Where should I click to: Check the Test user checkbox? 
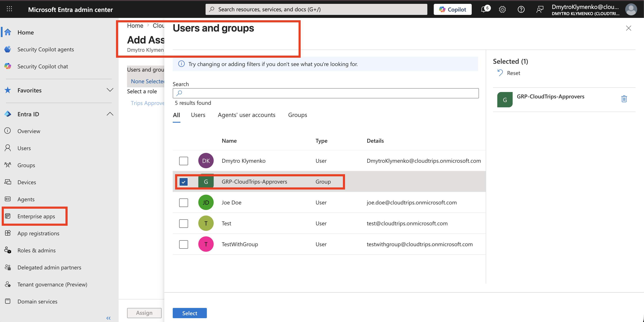(184, 223)
